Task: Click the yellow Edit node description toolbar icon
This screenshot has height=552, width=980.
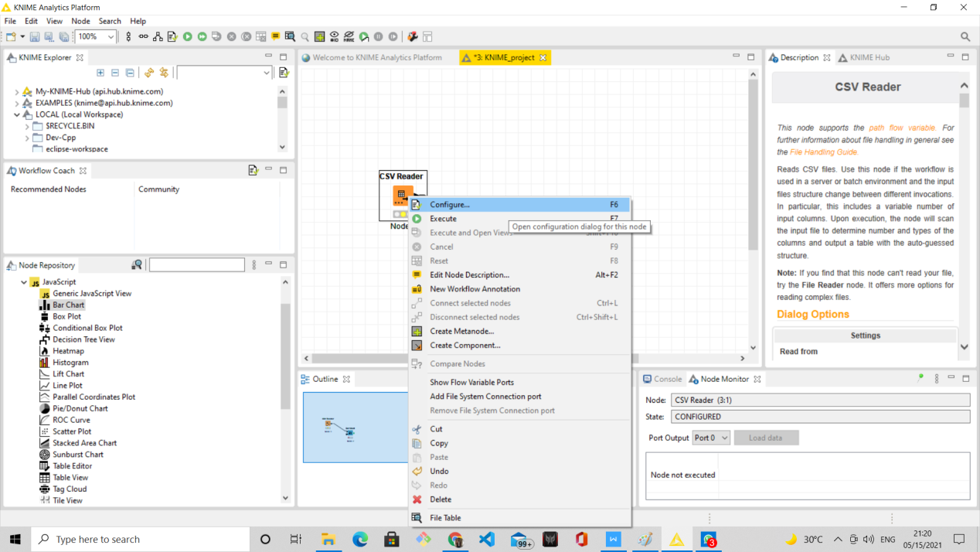Action: [275, 36]
